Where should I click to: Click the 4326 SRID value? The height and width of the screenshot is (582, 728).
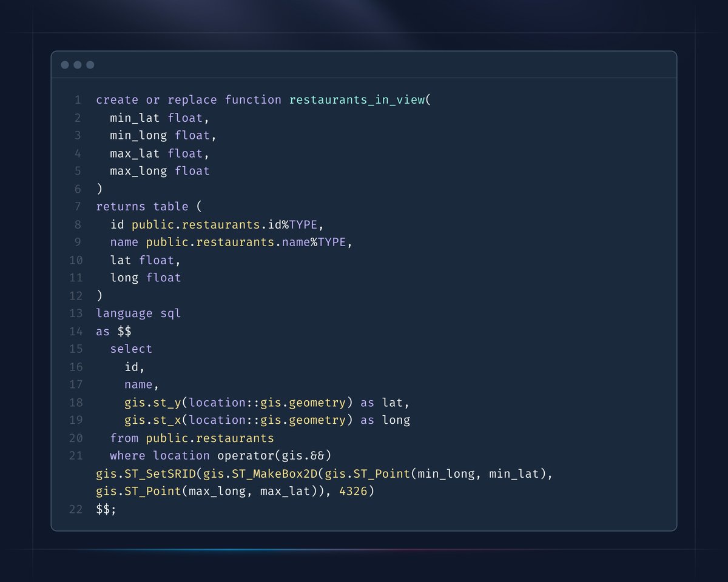tap(353, 491)
